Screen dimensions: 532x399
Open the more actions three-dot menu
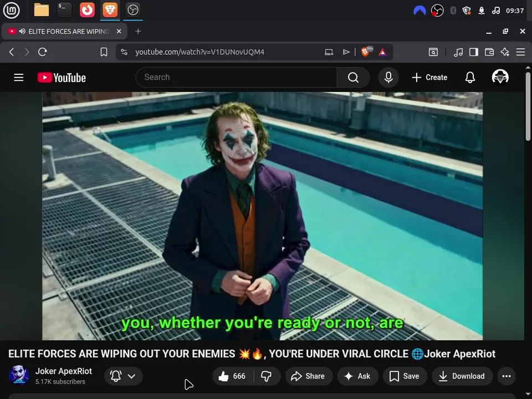tap(507, 376)
